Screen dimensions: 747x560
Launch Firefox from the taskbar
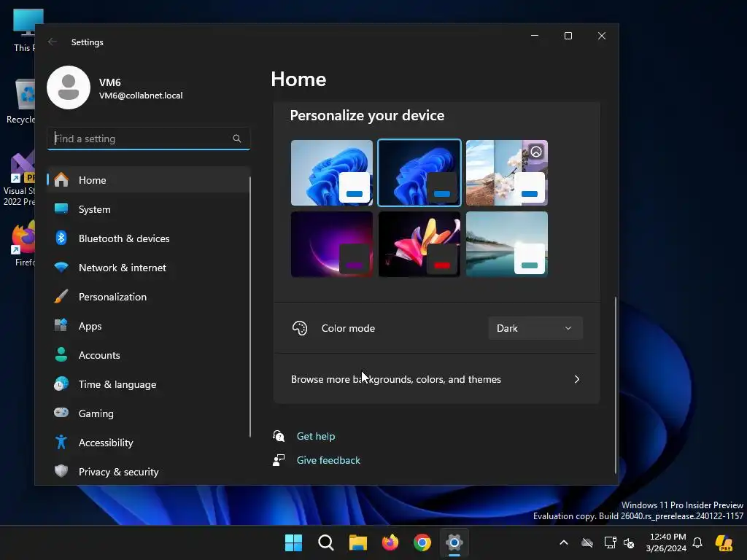click(390, 542)
